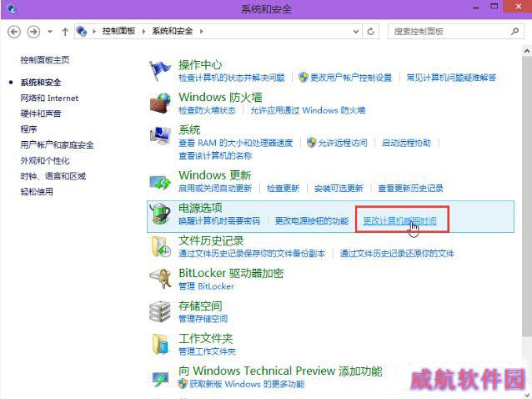The height and width of the screenshot is (399, 532).
Task: Select 程序 in sidebar
Action: click(x=28, y=129)
